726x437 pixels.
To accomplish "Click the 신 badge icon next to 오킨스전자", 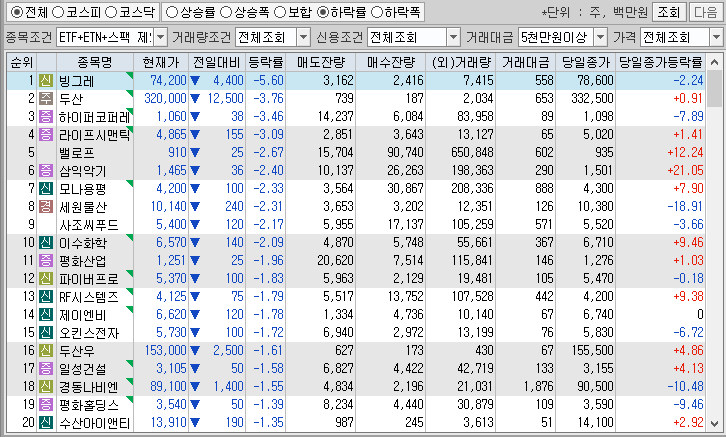I will (45, 332).
